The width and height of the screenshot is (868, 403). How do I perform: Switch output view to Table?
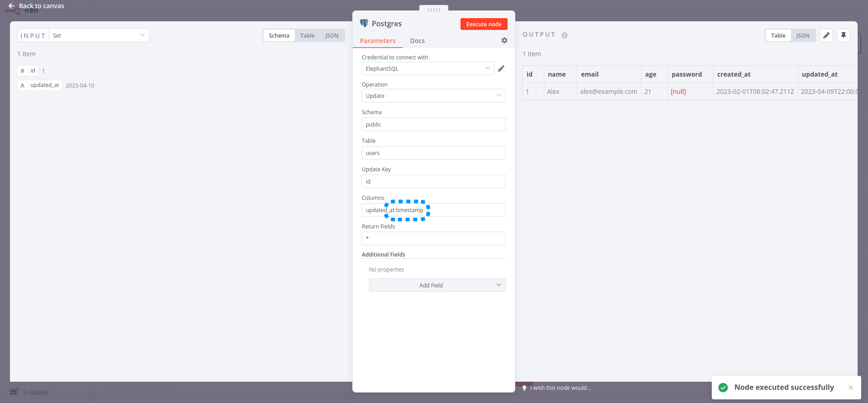tap(778, 35)
